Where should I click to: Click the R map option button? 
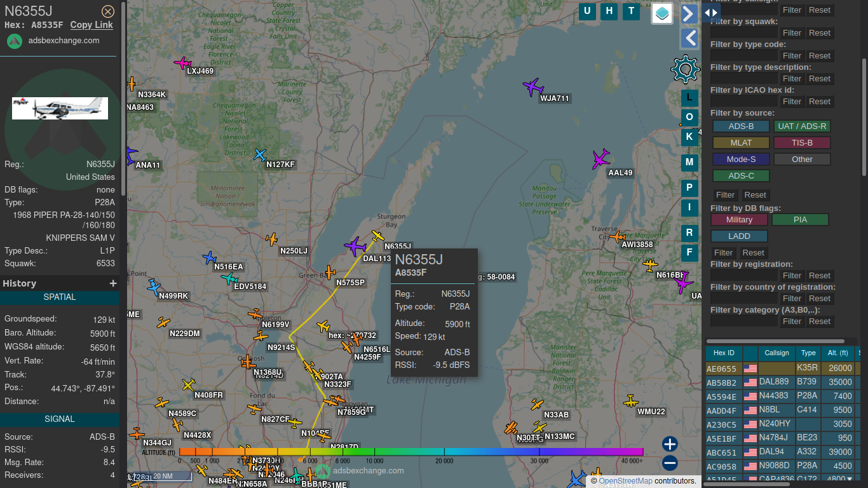(x=689, y=233)
